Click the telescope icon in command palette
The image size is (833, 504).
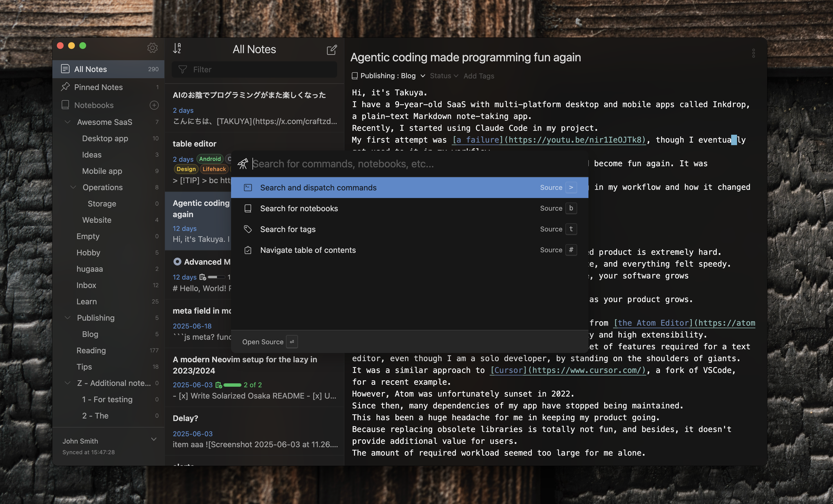point(242,164)
